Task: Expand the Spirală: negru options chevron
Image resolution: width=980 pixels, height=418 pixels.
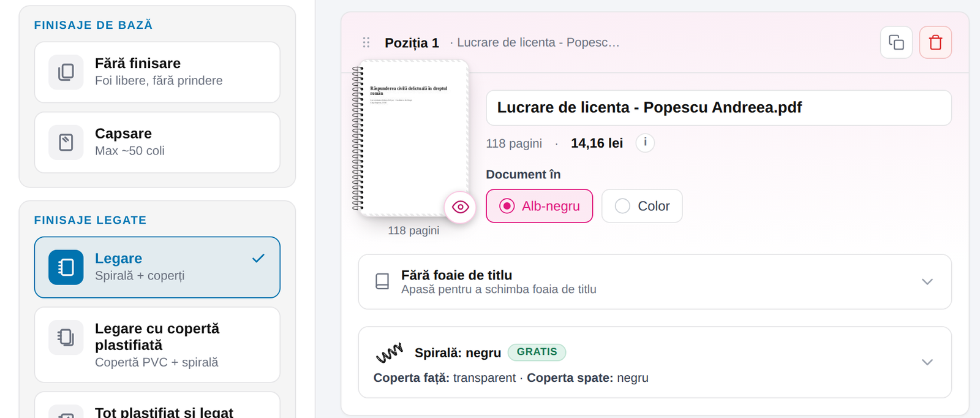Action: [927, 362]
